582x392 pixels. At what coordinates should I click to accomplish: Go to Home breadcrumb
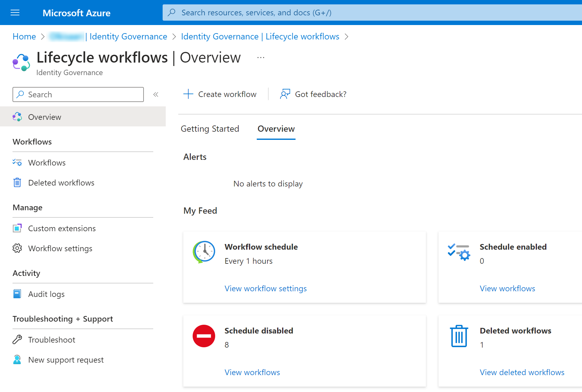(24, 37)
